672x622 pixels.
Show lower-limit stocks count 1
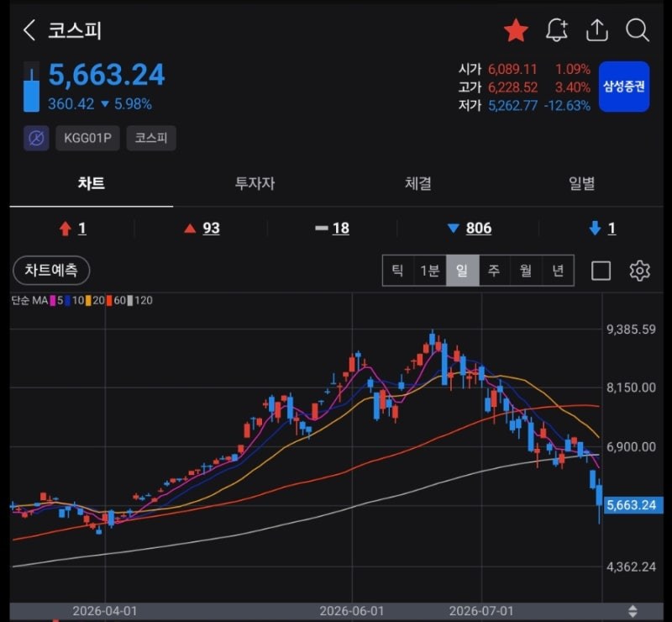coord(602,229)
